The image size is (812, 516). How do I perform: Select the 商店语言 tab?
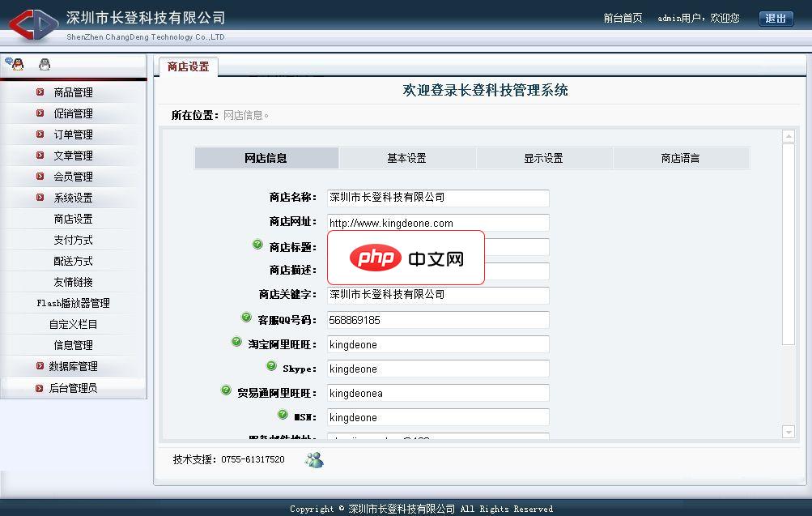[680, 158]
